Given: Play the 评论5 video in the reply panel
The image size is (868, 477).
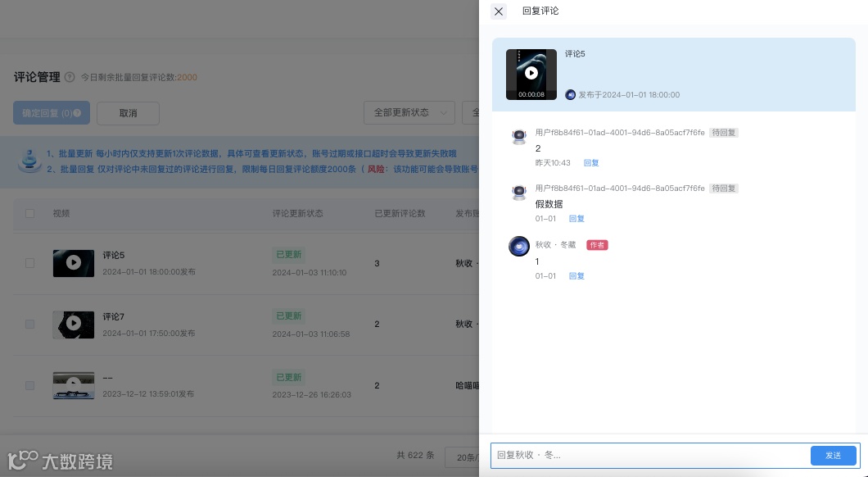Looking at the screenshot, I should (x=531, y=72).
